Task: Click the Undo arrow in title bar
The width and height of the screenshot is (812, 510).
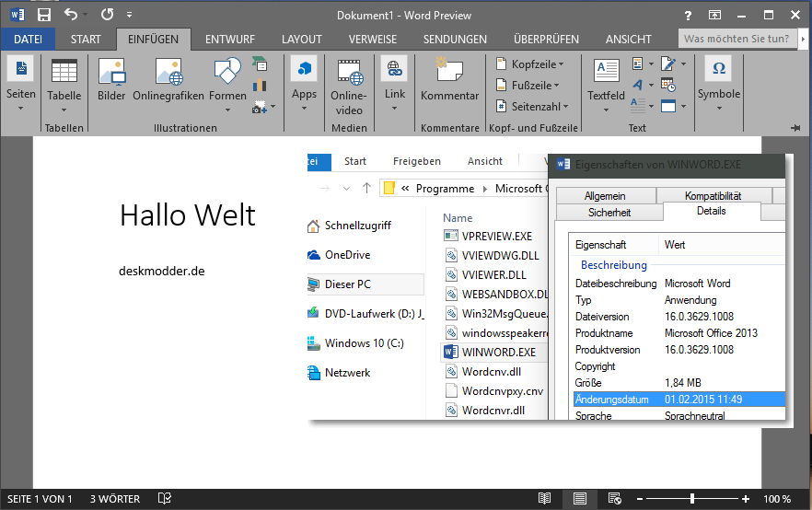Action: tap(72, 16)
